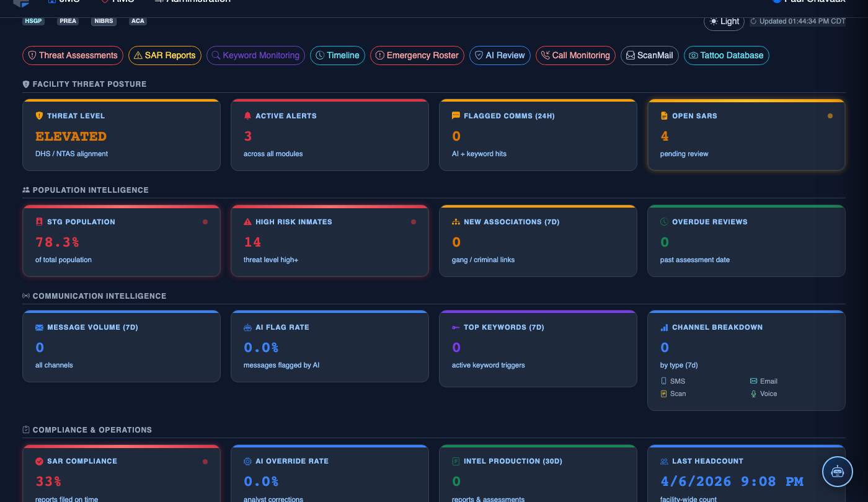Click the envelope icon beside Message Volume
This screenshot has height=502, width=868.
[39, 327]
